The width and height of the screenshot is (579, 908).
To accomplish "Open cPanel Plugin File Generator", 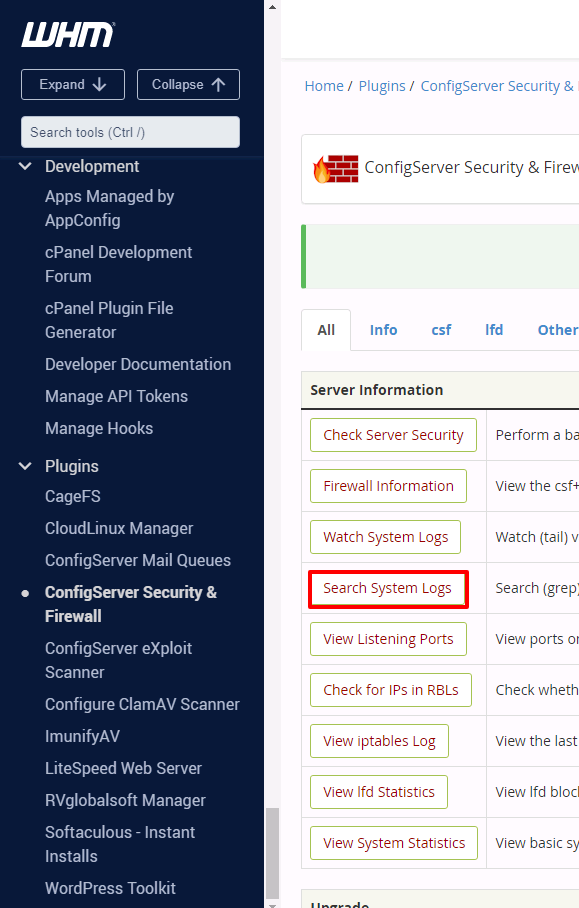I will coord(109,320).
